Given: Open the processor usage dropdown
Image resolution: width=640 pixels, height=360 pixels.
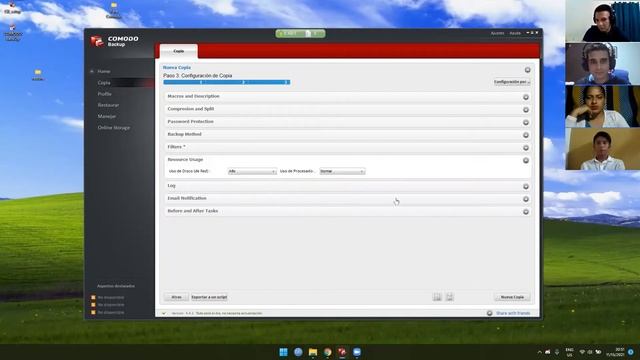Looking at the screenshot, I should [x=342, y=171].
